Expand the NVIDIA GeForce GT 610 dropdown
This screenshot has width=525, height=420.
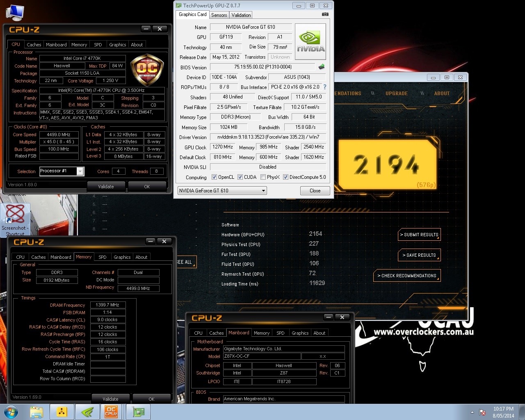point(263,191)
